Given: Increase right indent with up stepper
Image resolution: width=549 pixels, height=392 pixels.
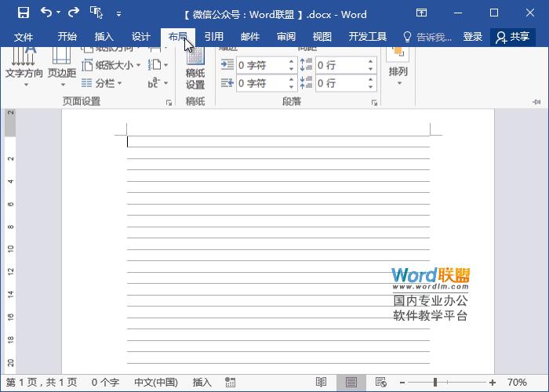Looking at the screenshot, I should point(291,80).
